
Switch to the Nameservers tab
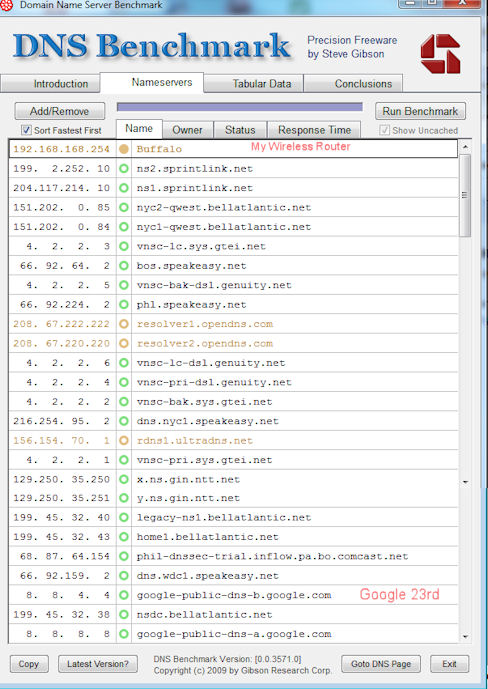point(152,82)
